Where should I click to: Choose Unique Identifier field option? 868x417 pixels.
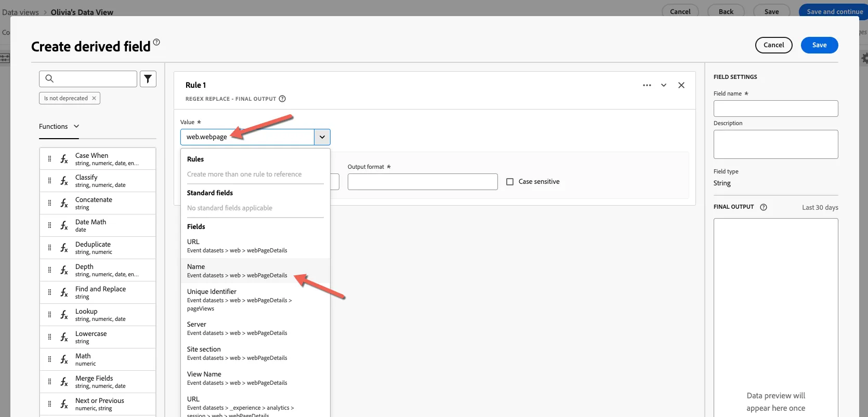[x=255, y=300]
